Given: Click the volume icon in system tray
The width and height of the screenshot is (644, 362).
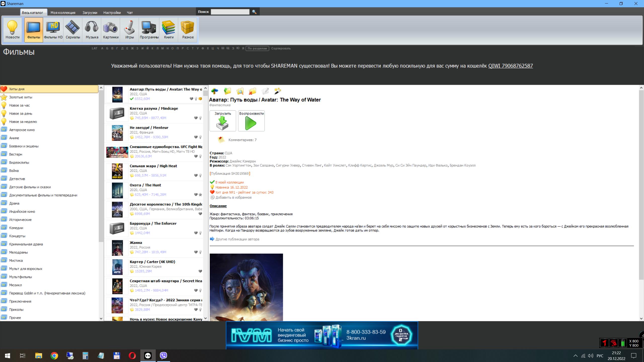Looking at the screenshot, I should coord(590,356).
